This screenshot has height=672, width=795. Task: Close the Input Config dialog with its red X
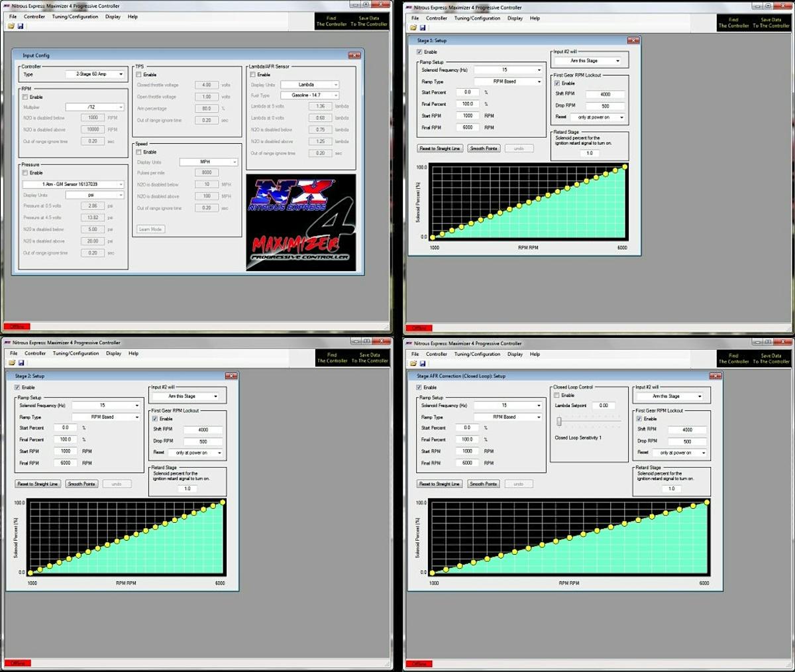click(x=354, y=56)
